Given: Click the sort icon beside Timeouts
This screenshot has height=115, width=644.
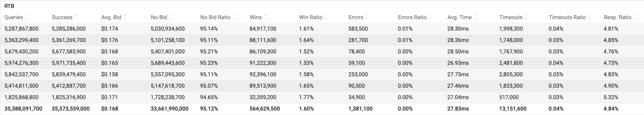Looking at the screenshot, I should point(526,17).
